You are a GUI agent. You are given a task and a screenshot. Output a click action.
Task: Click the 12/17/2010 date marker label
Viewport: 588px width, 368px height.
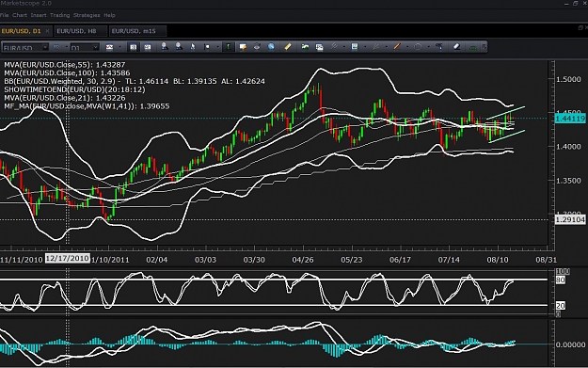[x=68, y=258]
